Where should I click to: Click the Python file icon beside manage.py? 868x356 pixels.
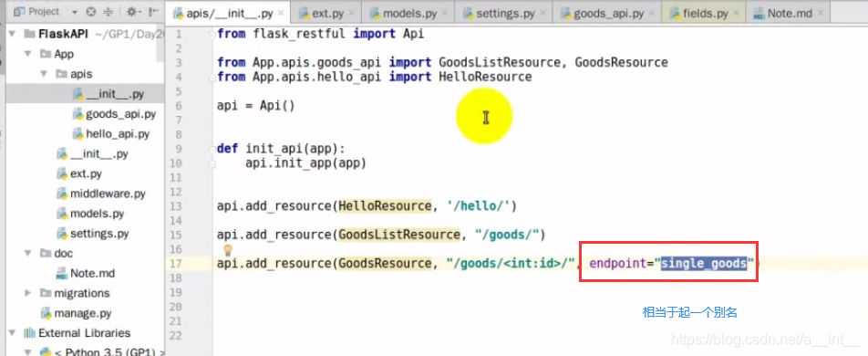46,313
